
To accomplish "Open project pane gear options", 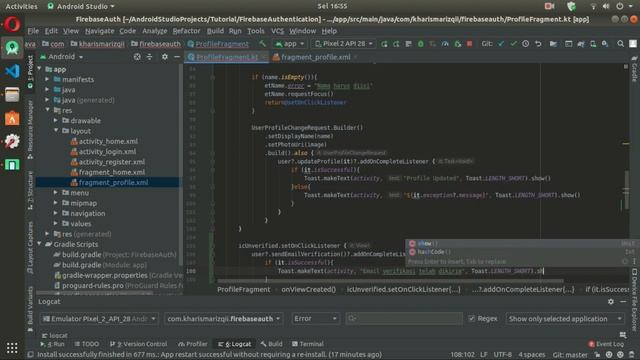I will point(164,57).
